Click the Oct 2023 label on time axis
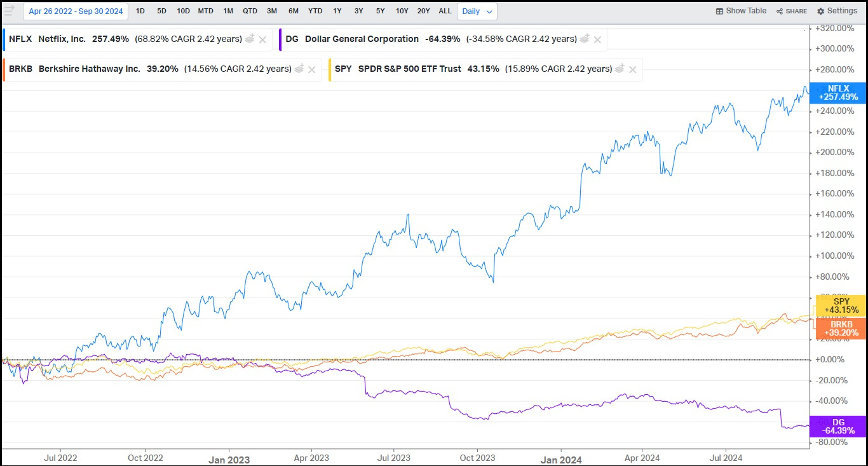Screen dimensions: 868x466 coord(477,458)
